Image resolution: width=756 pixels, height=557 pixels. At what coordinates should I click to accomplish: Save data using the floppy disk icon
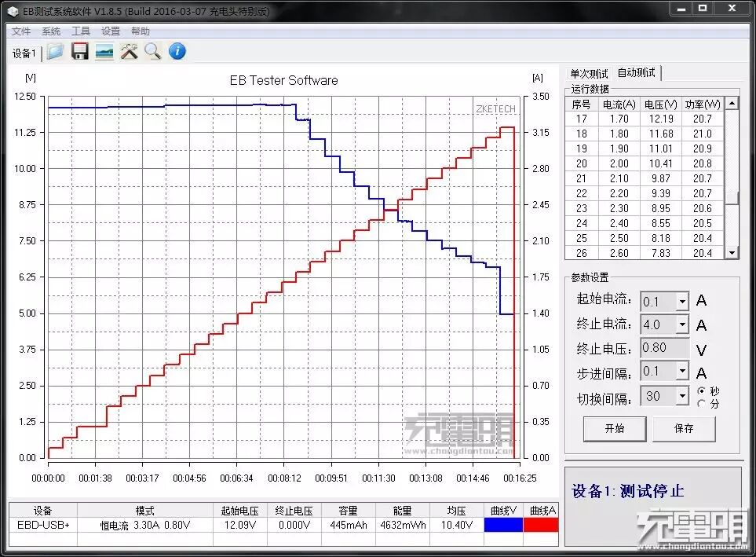tap(80, 51)
